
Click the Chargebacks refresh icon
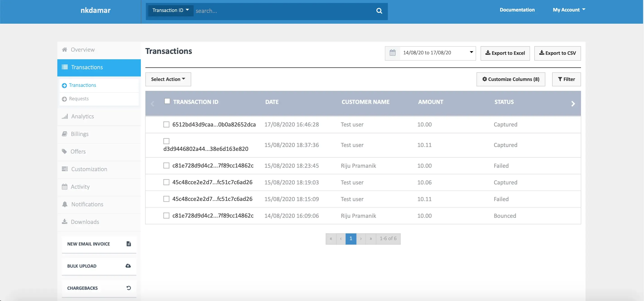coord(128,288)
